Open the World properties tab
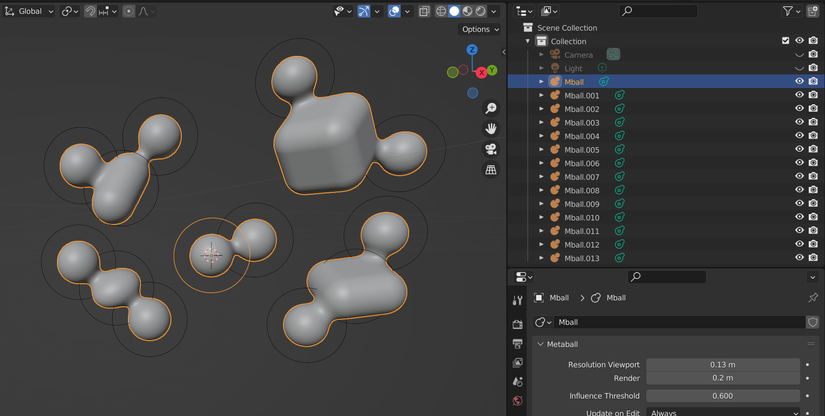The width and height of the screenshot is (825, 416). click(x=518, y=401)
